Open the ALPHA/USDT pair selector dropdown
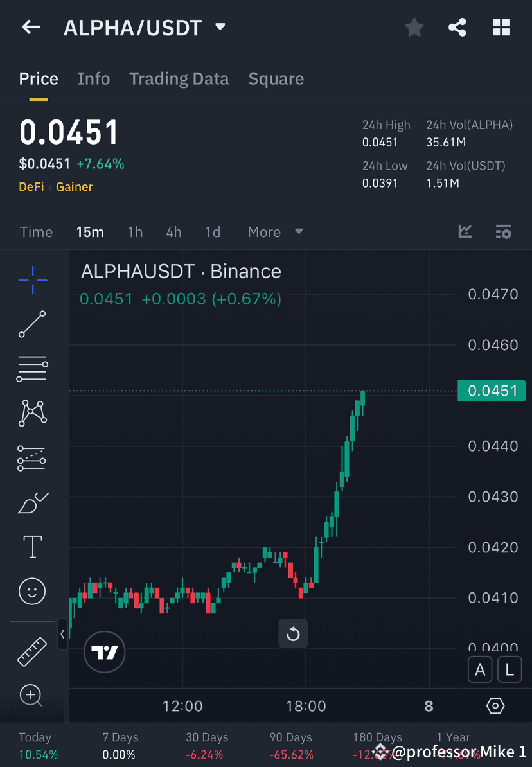Image resolution: width=532 pixels, height=767 pixels. click(x=219, y=27)
